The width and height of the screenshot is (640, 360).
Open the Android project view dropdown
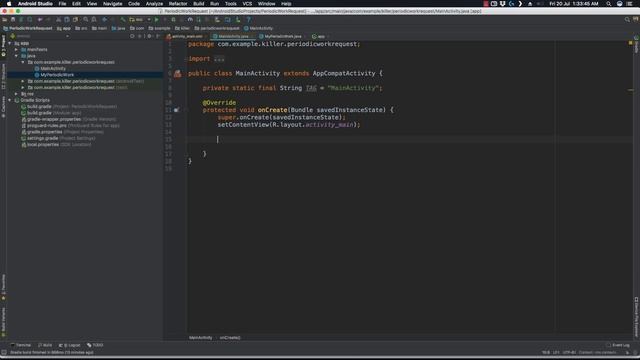pyautogui.click(x=39, y=36)
